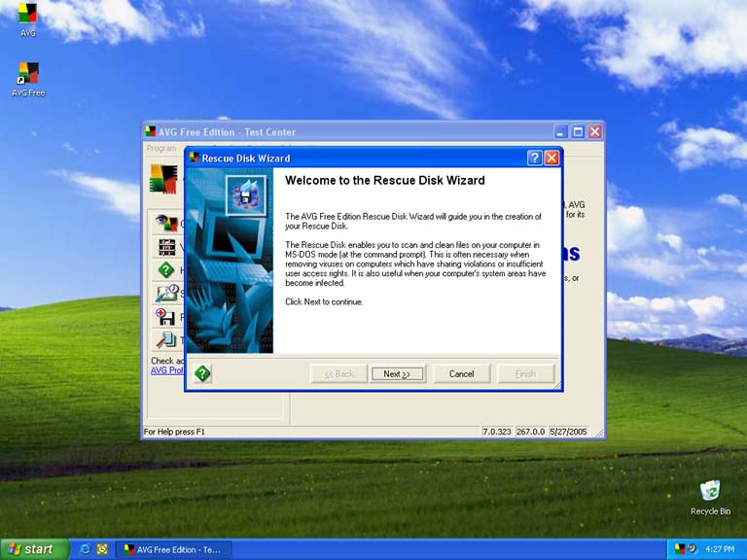Viewport: 747px width, 560px height.
Task: Click the question mark help button in wizard title bar
Action: pyautogui.click(x=535, y=157)
